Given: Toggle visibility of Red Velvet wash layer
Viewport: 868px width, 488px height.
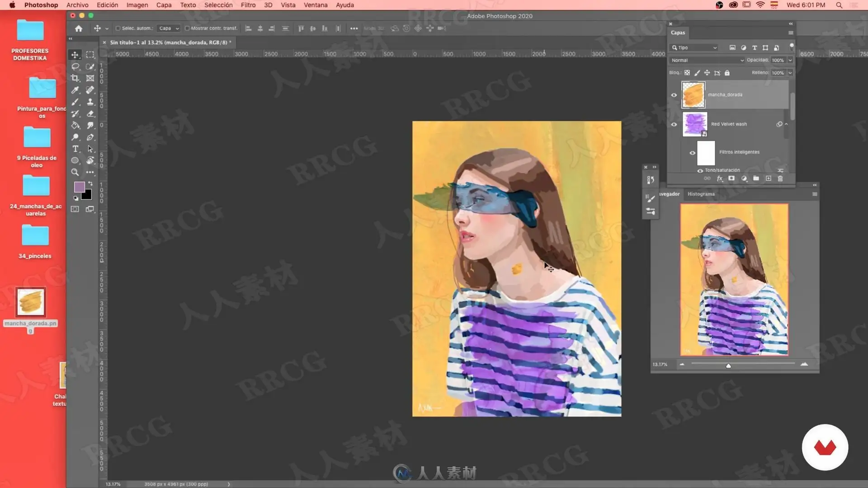Looking at the screenshot, I should pyautogui.click(x=674, y=124).
